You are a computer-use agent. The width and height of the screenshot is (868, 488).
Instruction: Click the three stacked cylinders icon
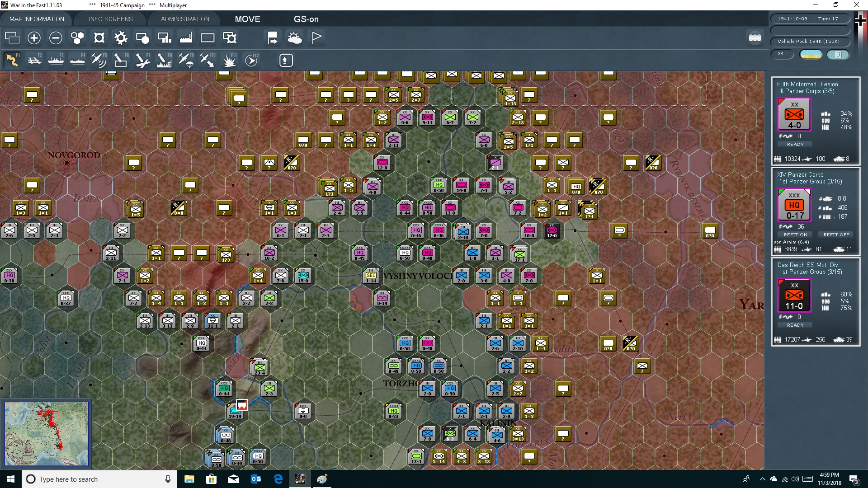[x=755, y=38]
